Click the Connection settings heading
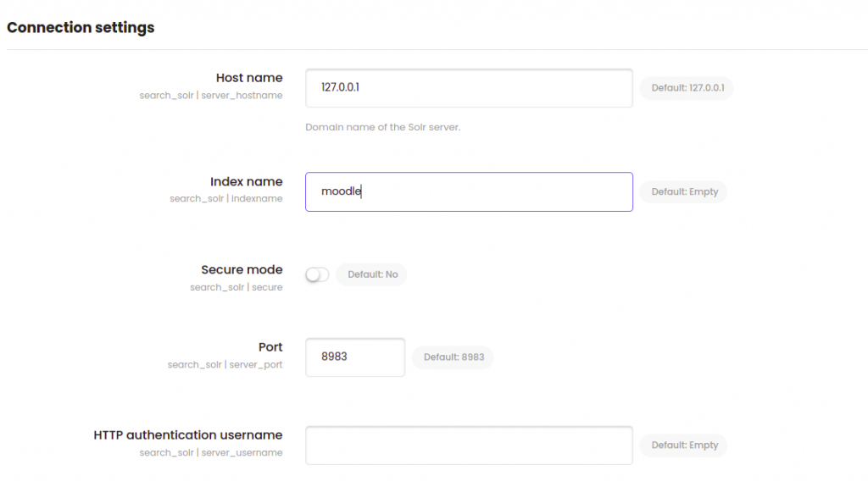The width and height of the screenshot is (868, 487). [x=81, y=28]
